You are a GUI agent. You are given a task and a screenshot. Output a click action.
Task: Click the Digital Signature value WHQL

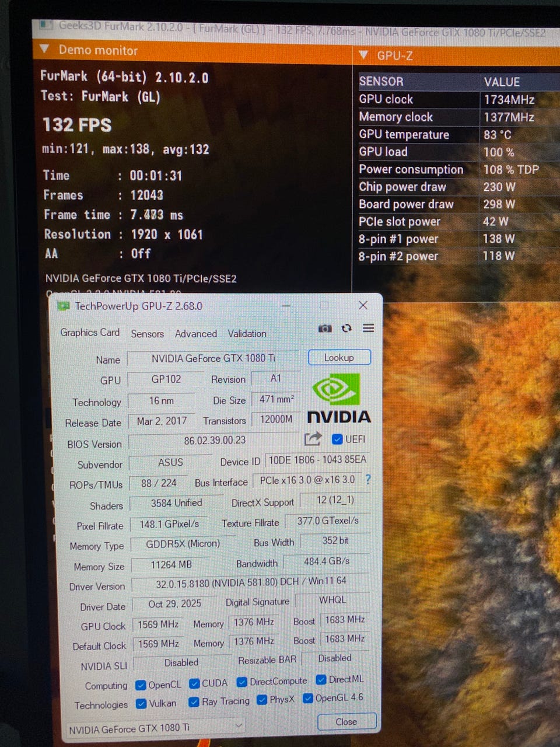(332, 599)
